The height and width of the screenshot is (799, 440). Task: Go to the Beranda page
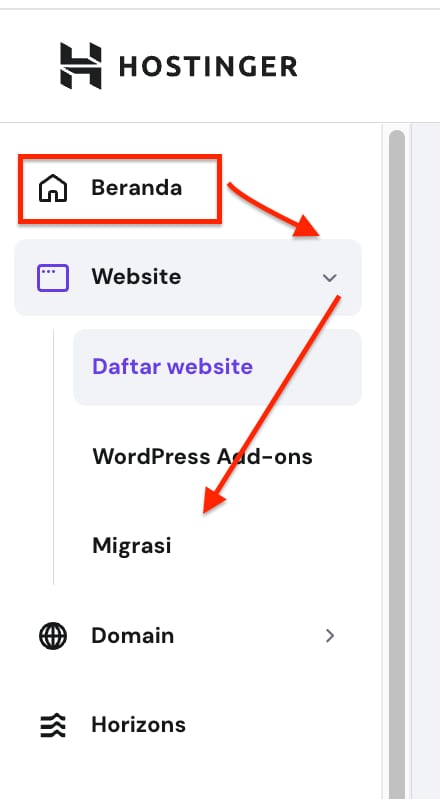(x=136, y=188)
